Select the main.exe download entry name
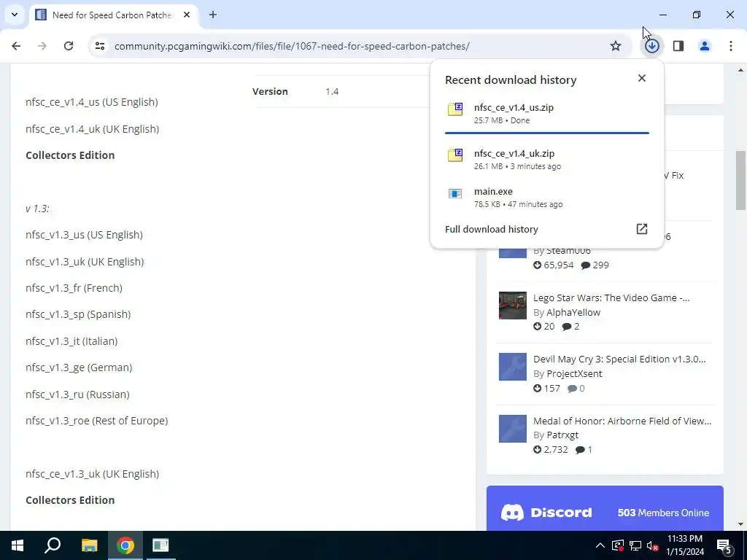Screen dimensions: 747x560 pos(493,192)
